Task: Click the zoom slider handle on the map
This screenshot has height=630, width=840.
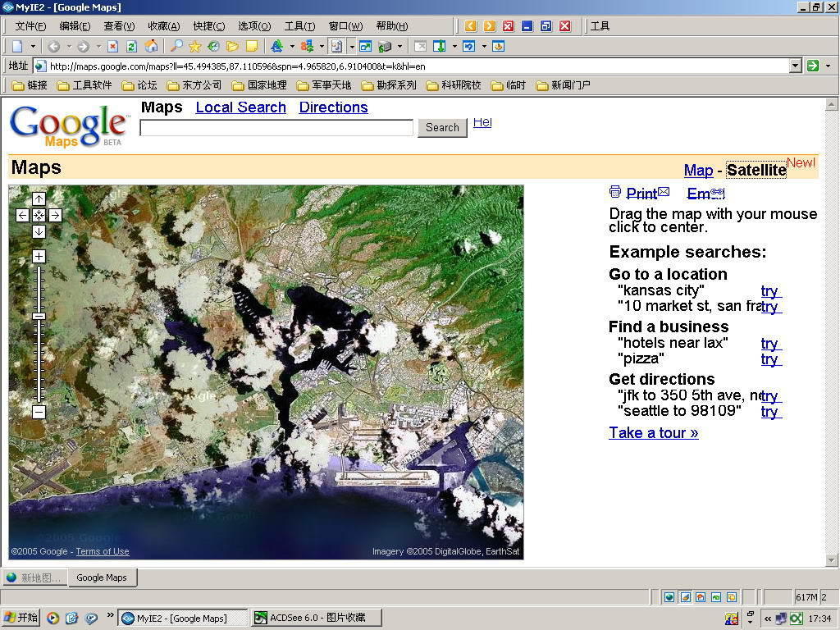Action: (39, 316)
